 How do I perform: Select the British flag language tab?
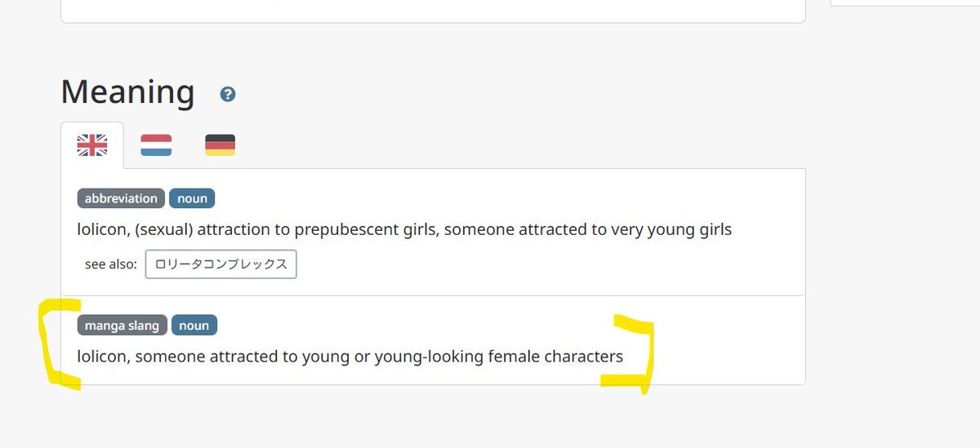tap(92, 145)
